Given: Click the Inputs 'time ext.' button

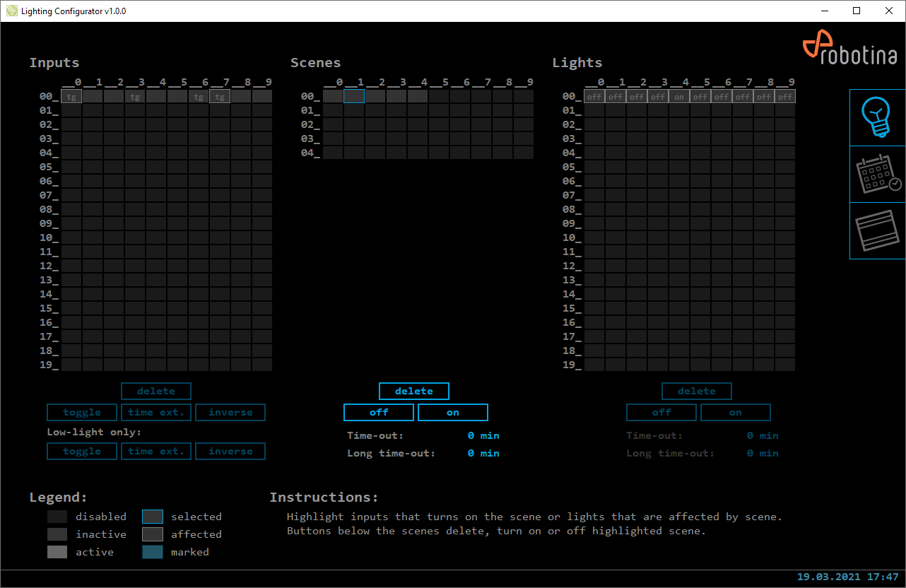Looking at the screenshot, I should point(156,413).
